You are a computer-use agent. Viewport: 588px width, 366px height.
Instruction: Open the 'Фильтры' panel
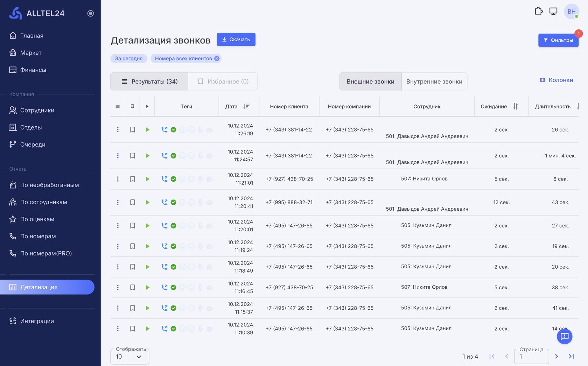pyautogui.click(x=558, y=40)
